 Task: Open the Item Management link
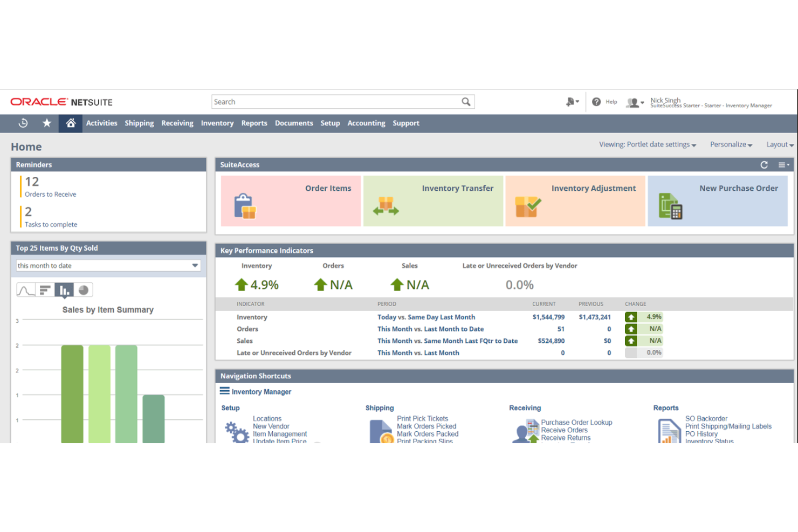(x=280, y=434)
